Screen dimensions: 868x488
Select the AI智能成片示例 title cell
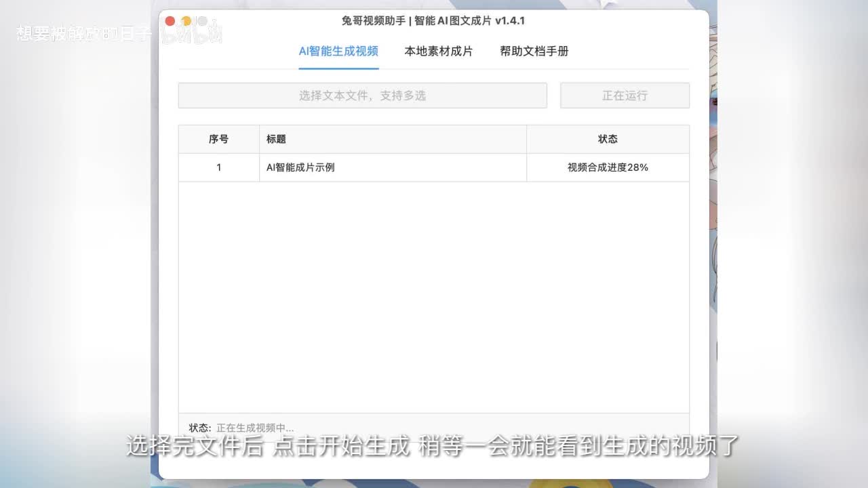click(x=300, y=167)
